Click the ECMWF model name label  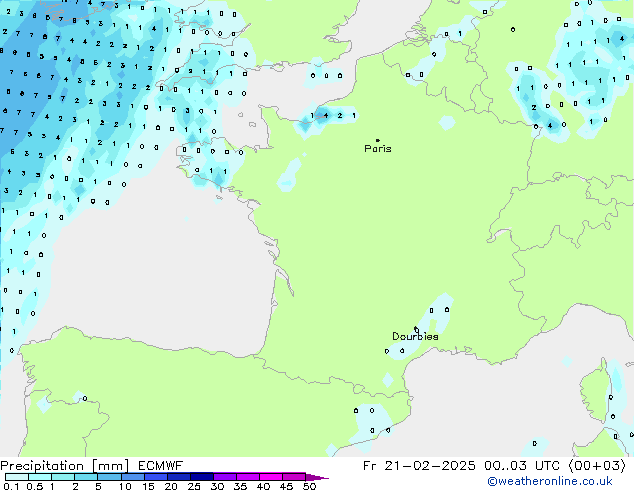(161, 466)
